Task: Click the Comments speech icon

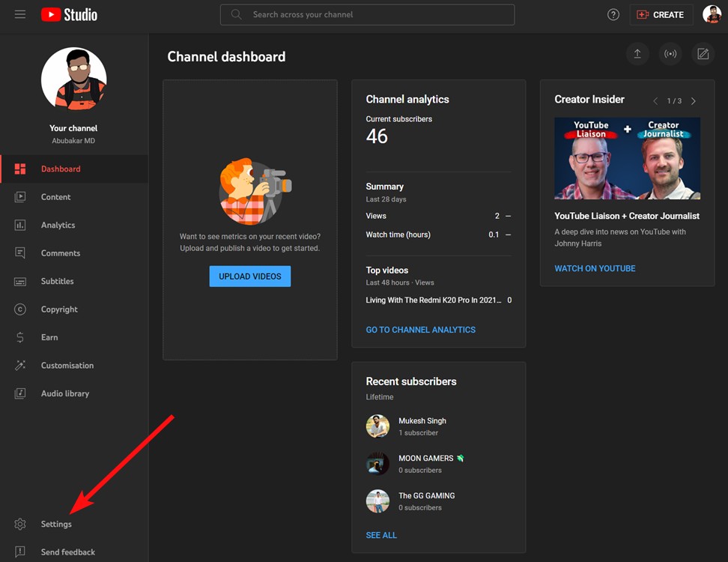Action: point(20,253)
